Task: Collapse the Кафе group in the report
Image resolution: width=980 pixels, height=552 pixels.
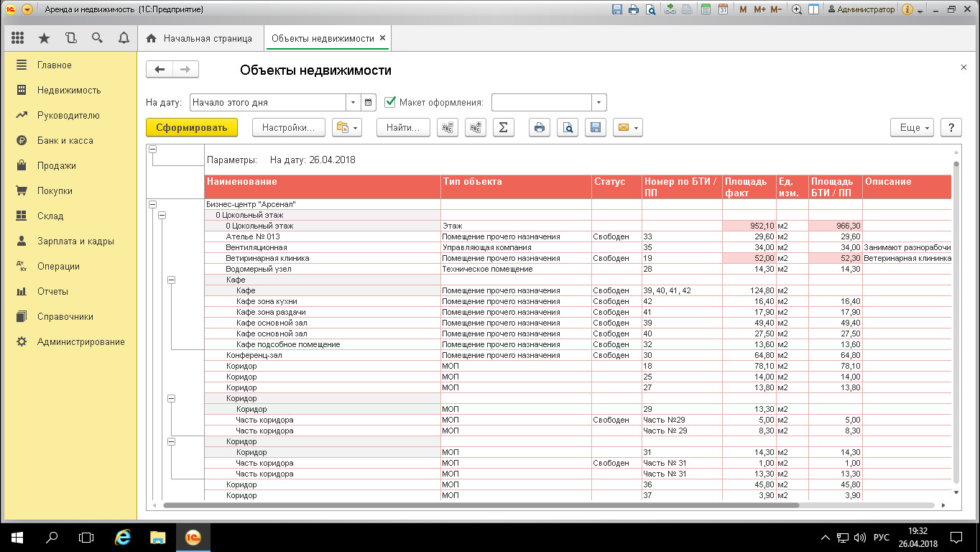Action: point(171,280)
